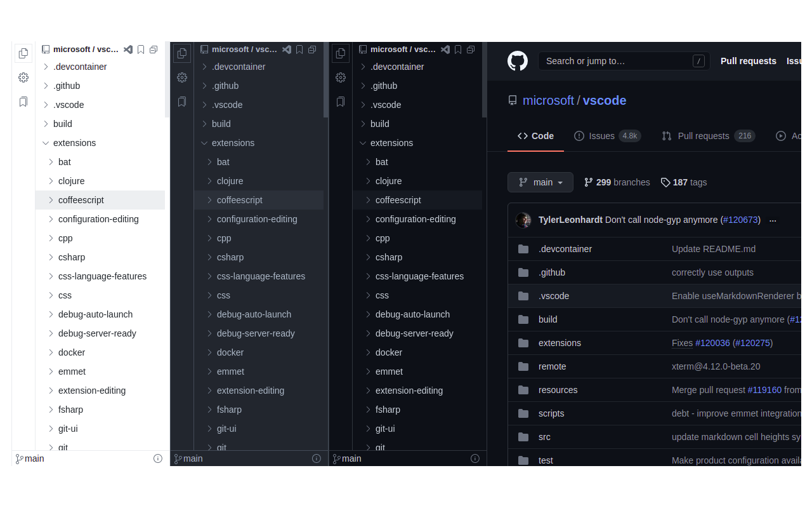Screen dimensions: 812x508
Task: Click VS Code logo icon in dim gray panel header
Action: click(x=287, y=50)
